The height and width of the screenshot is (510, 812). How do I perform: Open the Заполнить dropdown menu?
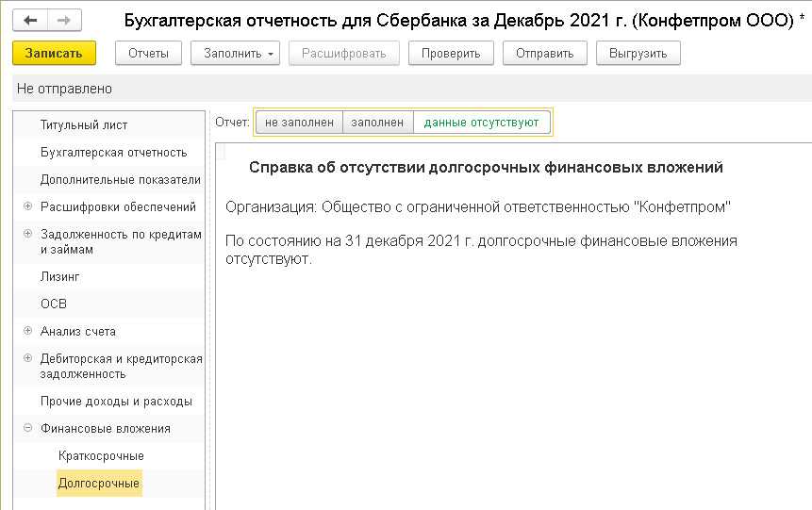[241, 54]
